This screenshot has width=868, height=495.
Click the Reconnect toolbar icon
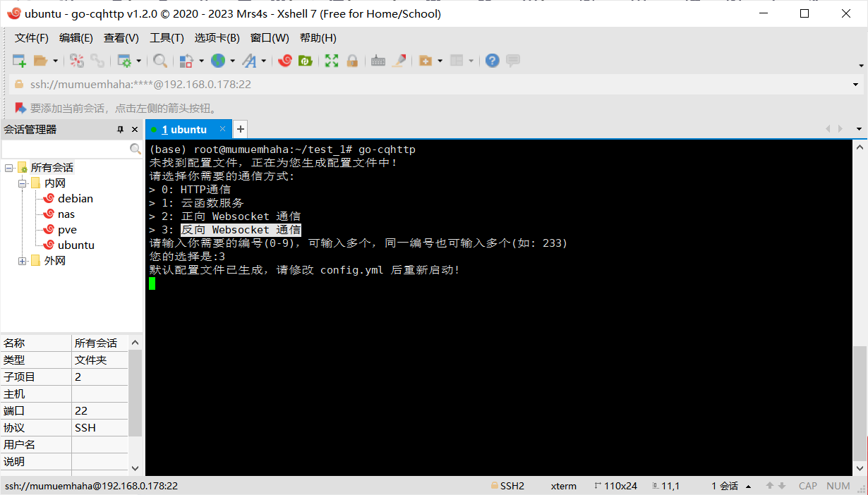tap(97, 61)
